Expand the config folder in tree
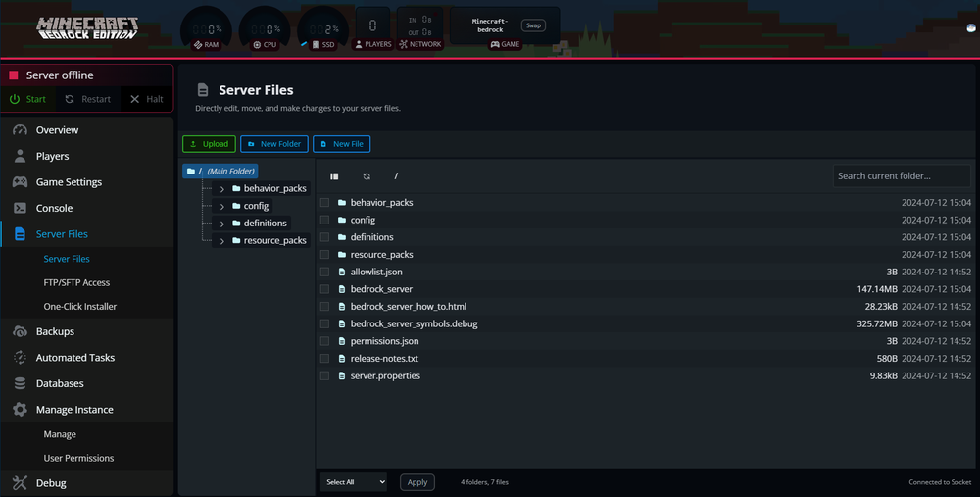 click(222, 206)
